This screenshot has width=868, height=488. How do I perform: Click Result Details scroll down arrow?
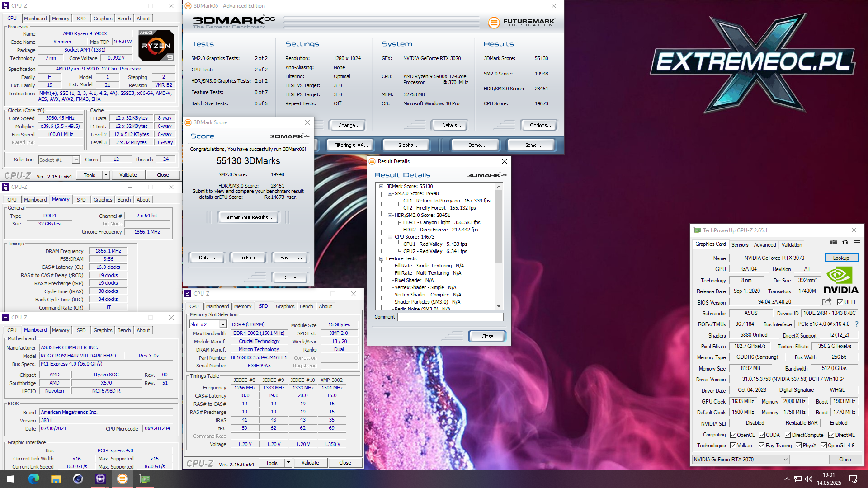click(x=499, y=306)
